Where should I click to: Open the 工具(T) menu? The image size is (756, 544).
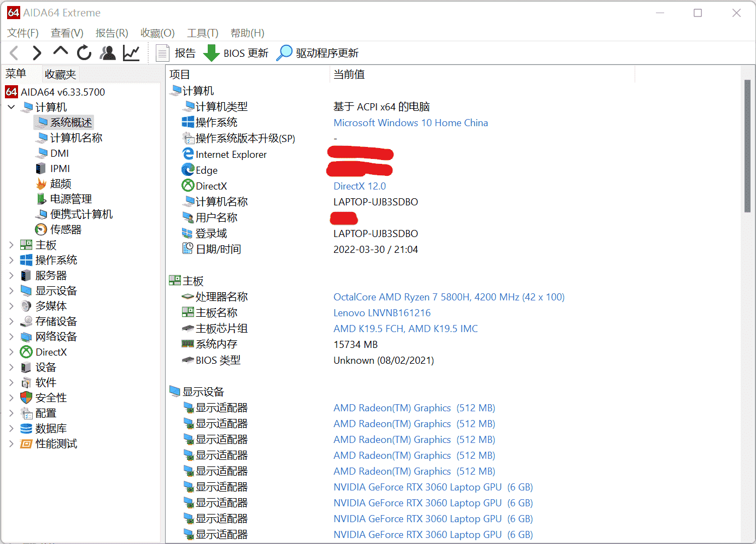point(203,33)
